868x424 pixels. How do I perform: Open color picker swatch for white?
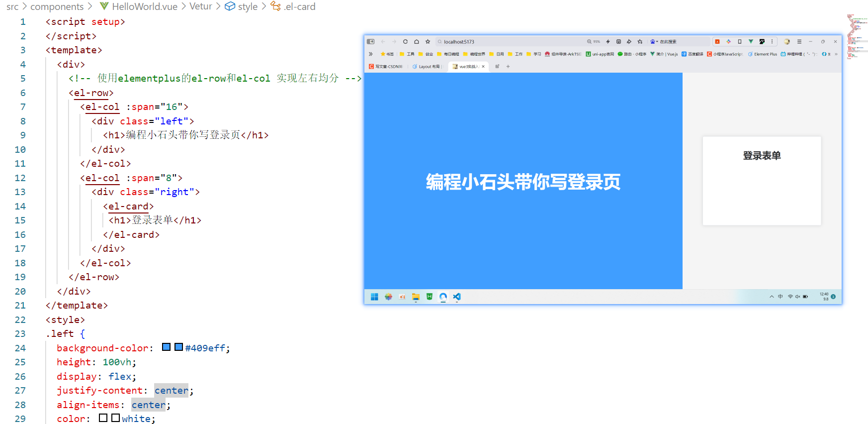(x=115, y=418)
